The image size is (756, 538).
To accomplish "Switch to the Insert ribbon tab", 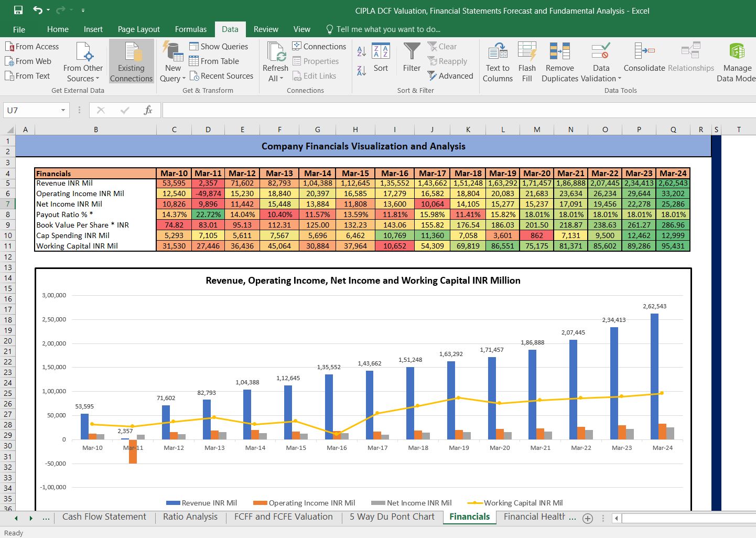I will point(93,29).
